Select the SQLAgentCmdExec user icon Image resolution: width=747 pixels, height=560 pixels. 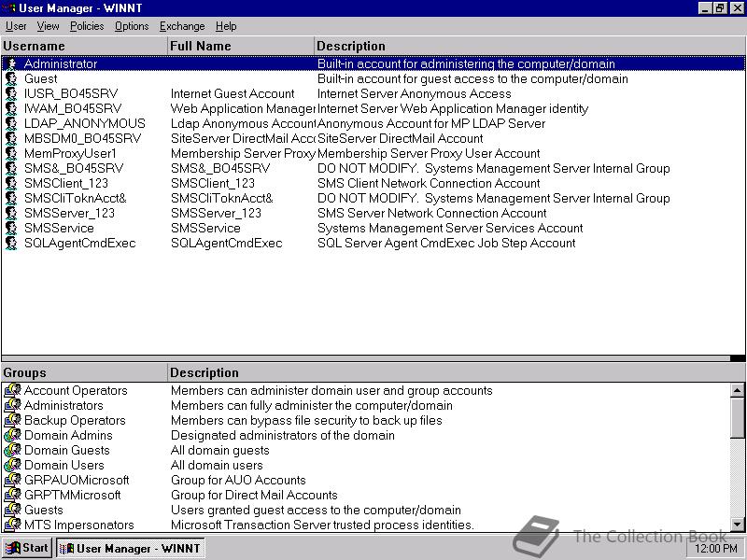pyautogui.click(x=11, y=243)
